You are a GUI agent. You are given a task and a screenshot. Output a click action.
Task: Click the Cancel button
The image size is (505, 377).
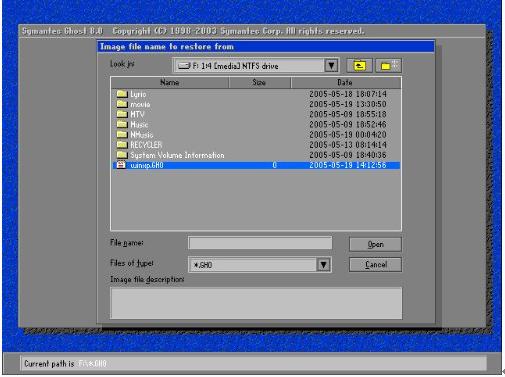[x=375, y=265]
